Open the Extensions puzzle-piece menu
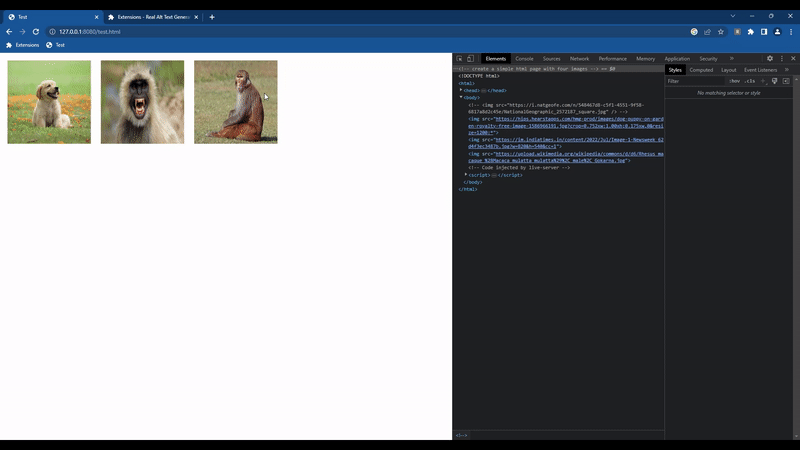800x450 pixels. point(751,32)
